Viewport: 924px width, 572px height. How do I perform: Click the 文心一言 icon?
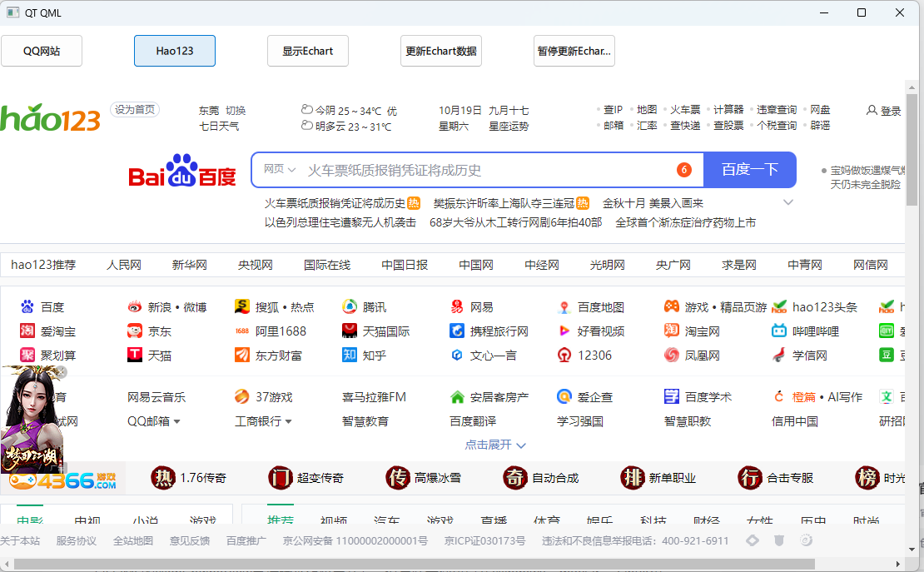(x=456, y=355)
